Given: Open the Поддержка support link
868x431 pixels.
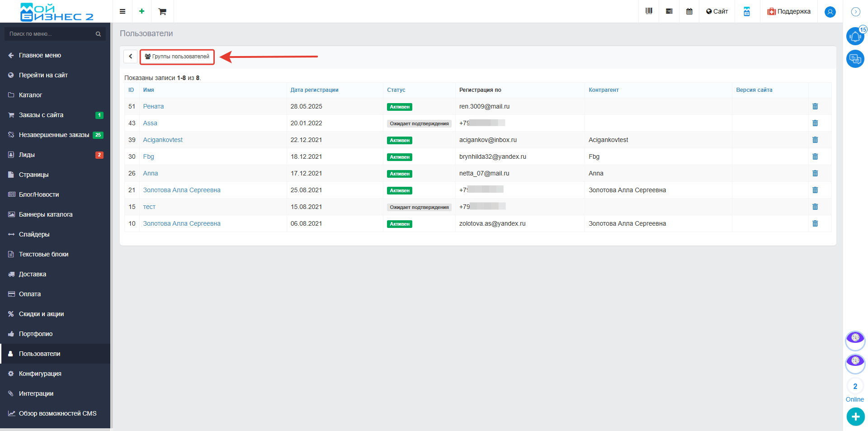Looking at the screenshot, I should 789,11.
